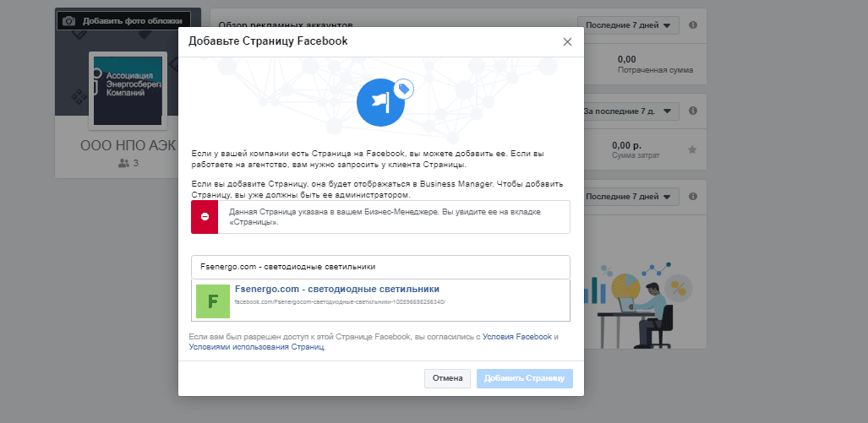The height and width of the screenshot is (423, 868).
Task: Select the Fsenergo.com page suggestion title
Action: [x=337, y=290]
